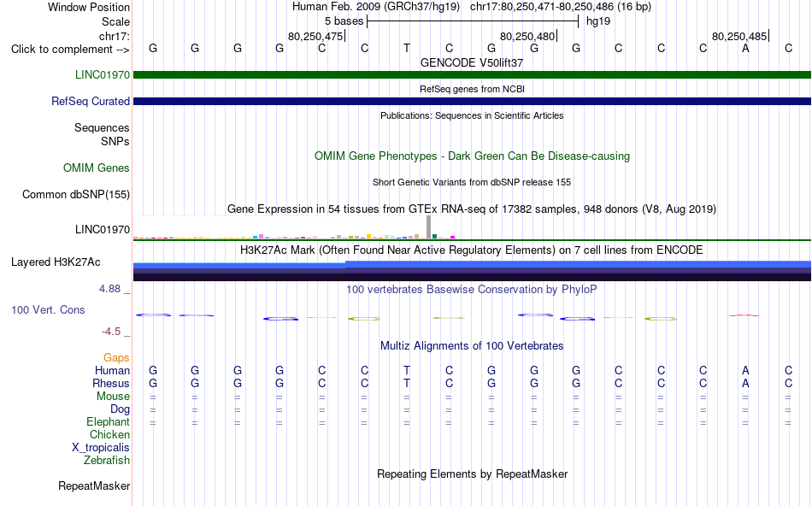Click the red PhyloP mark above base A
This screenshot has width=812, height=506.
[x=744, y=315]
